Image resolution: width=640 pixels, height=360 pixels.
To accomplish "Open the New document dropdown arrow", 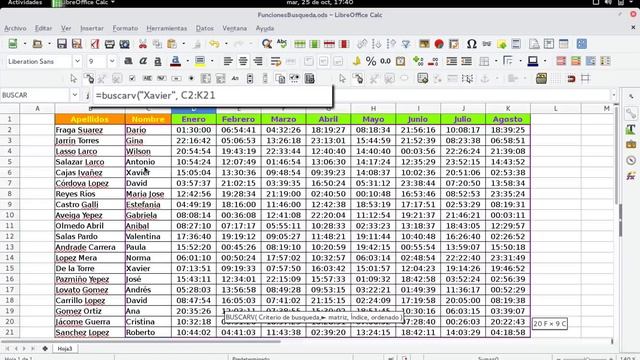I will click(24, 44).
